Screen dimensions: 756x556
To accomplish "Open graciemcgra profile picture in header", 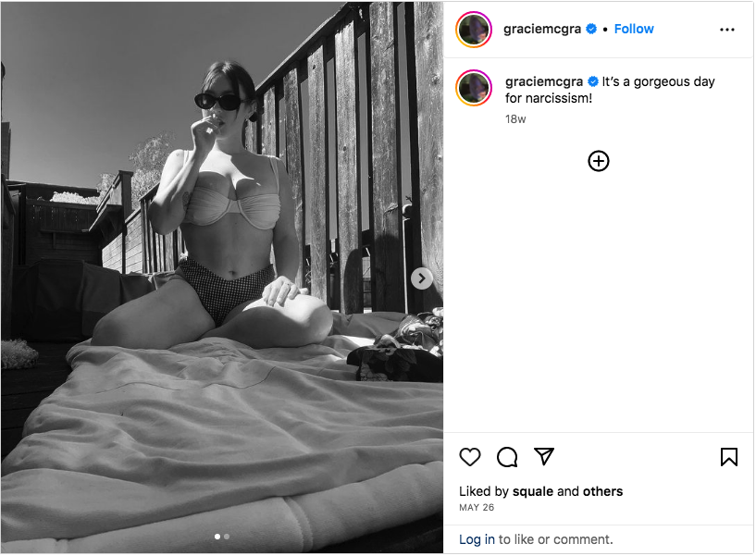I will pos(474,30).
